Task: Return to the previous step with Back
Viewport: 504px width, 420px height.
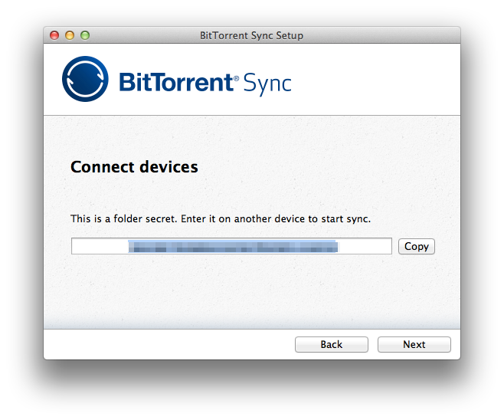Action: coord(332,344)
